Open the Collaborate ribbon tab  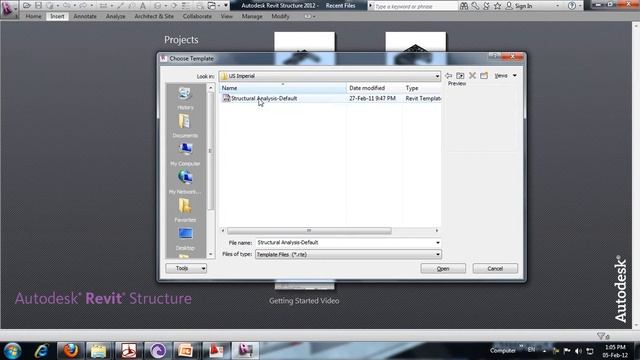(197, 16)
